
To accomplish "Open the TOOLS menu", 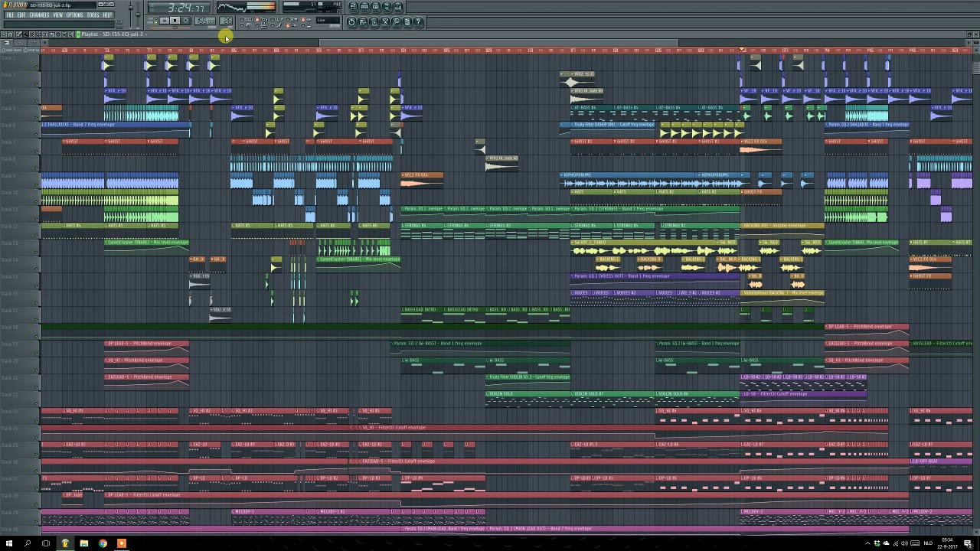I will pyautogui.click(x=93, y=15).
